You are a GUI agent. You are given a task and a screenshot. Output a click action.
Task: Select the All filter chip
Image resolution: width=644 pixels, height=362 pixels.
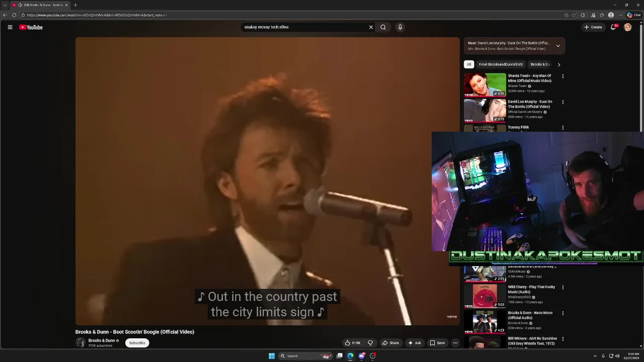click(469, 64)
